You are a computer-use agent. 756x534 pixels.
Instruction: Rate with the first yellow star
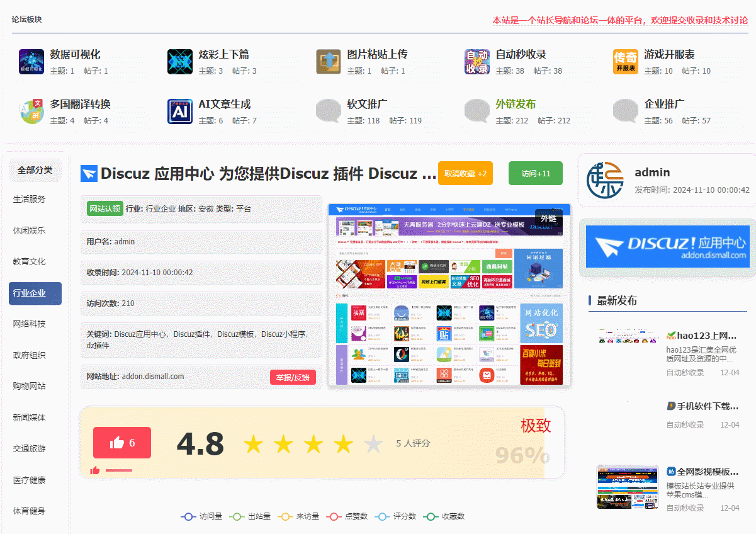[253, 444]
